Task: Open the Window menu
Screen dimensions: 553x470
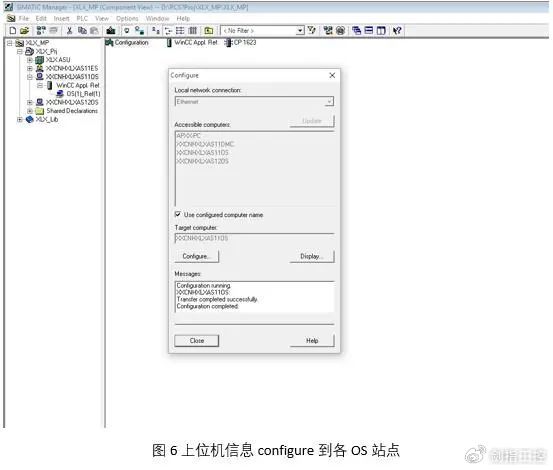Action: pos(157,18)
